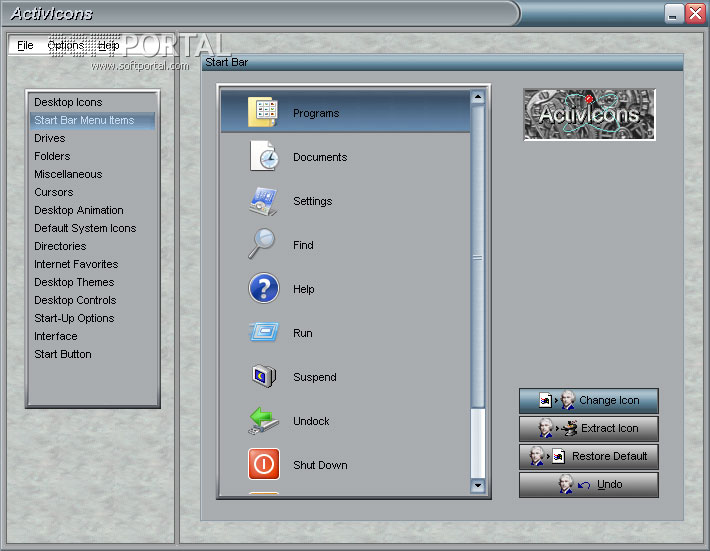
Task: Click the scroll down arrow of icon list
Action: tap(478, 485)
